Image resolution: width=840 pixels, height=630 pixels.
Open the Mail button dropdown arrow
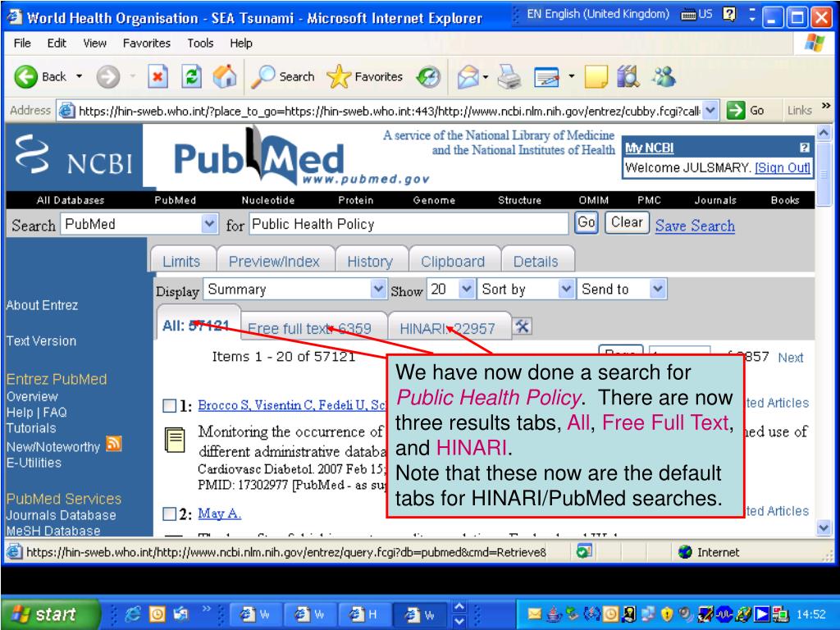click(x=486, y=76)
